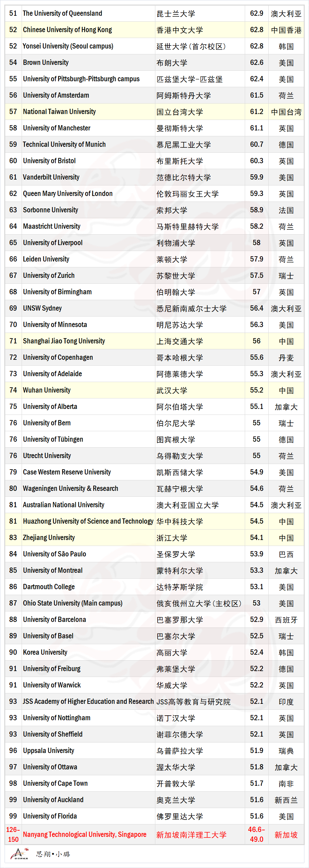
Task: Click the red score range 46.6-49.0
Action: pos(257,834)
